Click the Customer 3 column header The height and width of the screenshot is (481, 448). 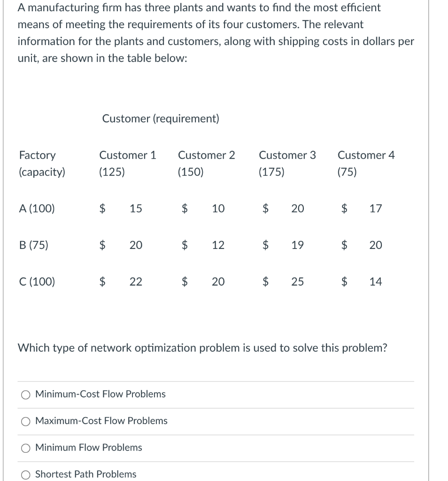pyautogui.click(x=287, y=155)
